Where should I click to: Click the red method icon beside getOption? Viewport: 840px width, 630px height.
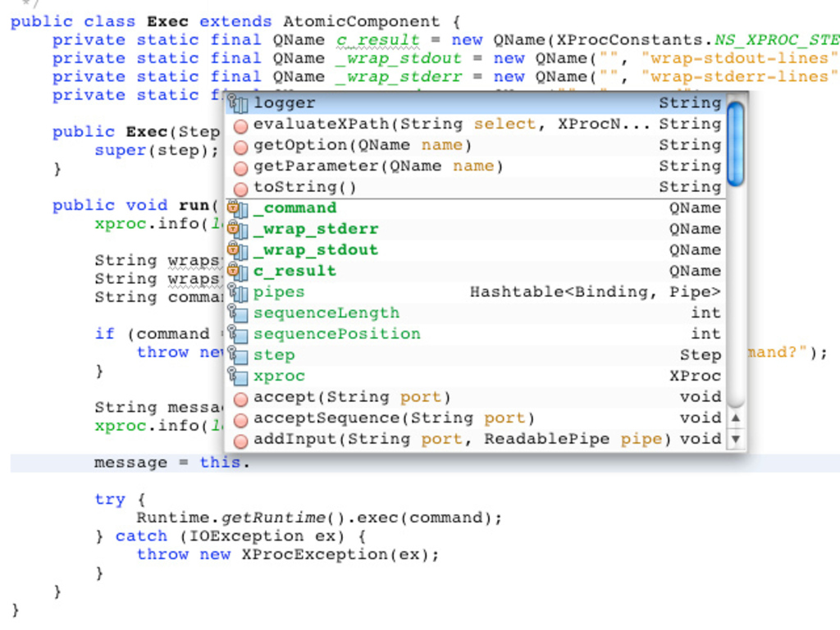(240, 147)
